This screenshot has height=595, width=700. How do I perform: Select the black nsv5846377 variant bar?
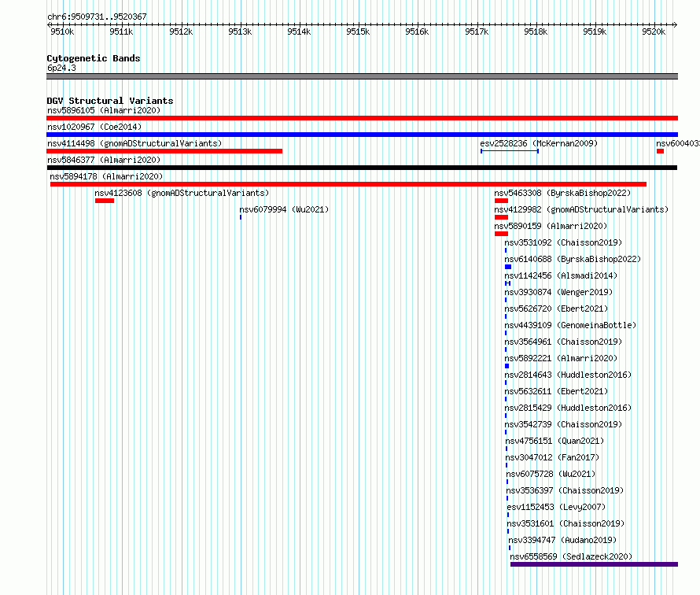[362, 168]
